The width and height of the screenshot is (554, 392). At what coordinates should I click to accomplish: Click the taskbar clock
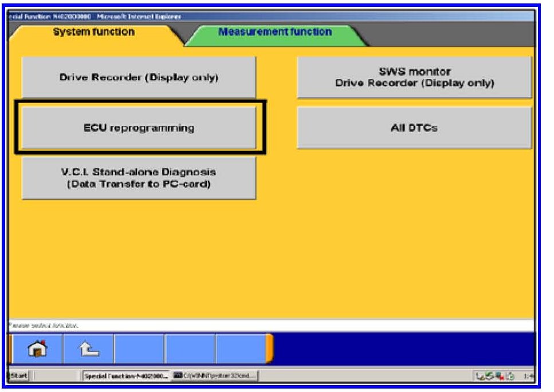pyautogui.click(x=528, y=376)
